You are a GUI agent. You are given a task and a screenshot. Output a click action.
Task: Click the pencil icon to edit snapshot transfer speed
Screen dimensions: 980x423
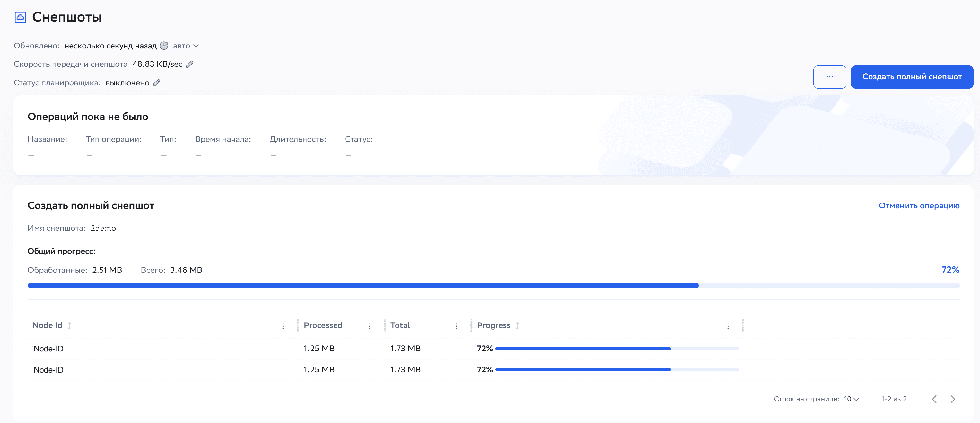click(189, 64)
